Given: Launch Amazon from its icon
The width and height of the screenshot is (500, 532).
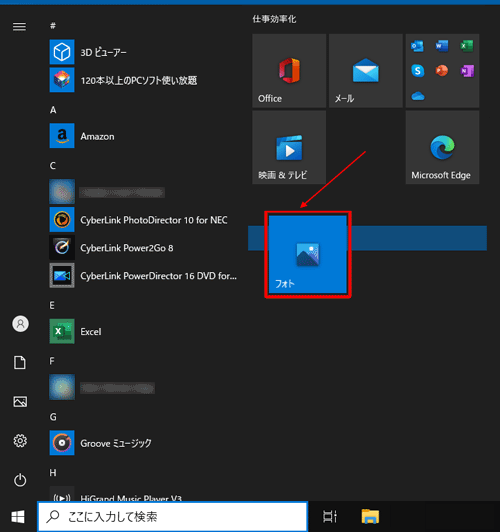Looking at the screenshot, I should 62,136.
